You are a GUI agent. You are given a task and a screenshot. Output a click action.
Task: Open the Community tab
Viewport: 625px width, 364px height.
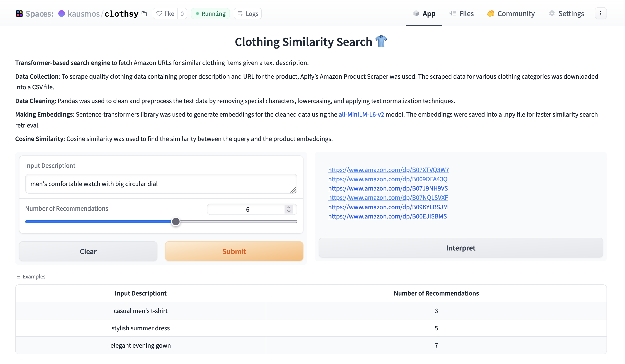[x=511, y=14]
